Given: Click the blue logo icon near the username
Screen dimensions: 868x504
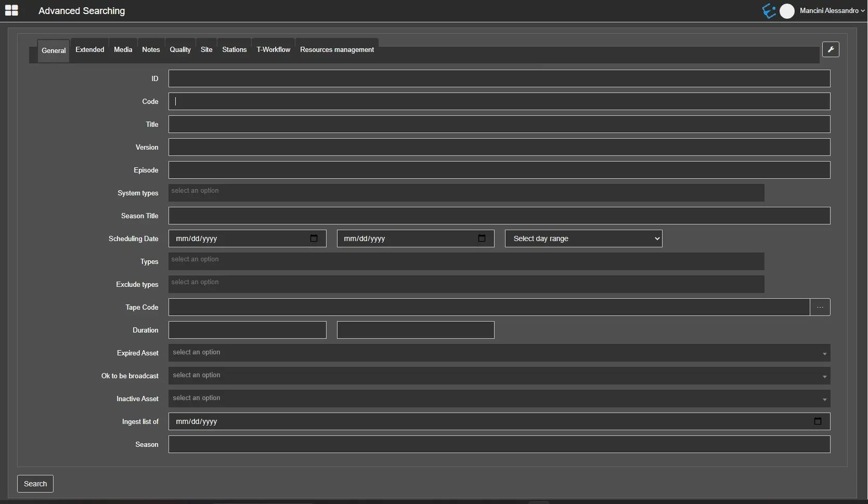Looking at the screenshot, I should click(769, 11).
